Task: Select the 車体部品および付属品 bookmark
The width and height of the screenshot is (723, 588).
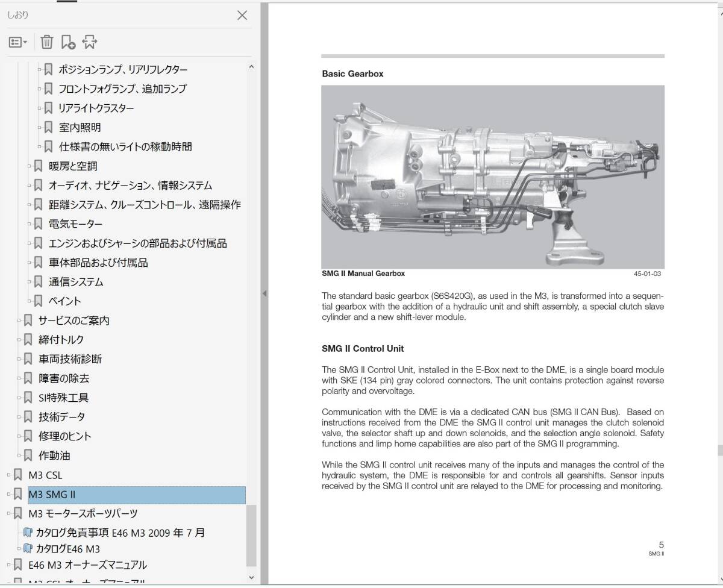Action: pyautogui.click(x=98, y=263)
